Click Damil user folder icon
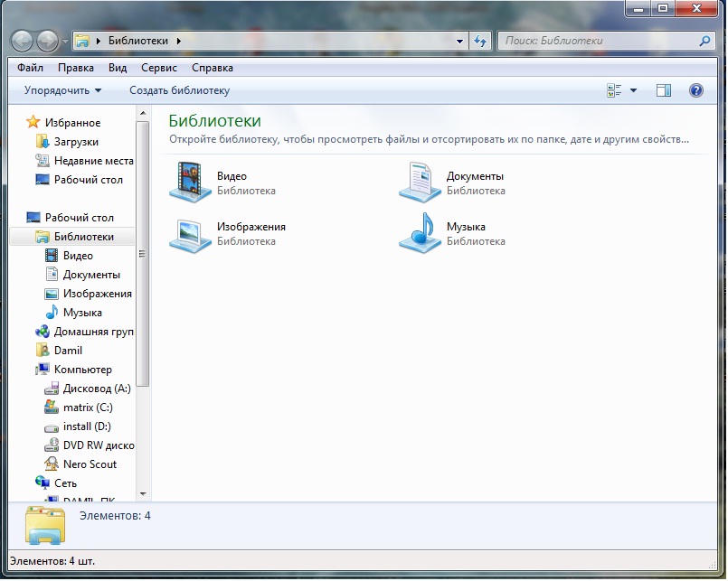Viewport: 728px width, 581px height. point(43,351)
